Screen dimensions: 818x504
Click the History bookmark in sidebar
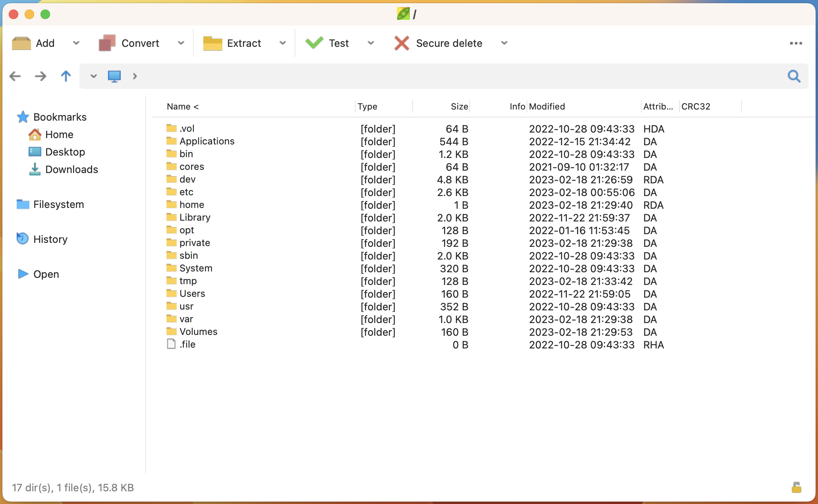(x=50, y=239)
